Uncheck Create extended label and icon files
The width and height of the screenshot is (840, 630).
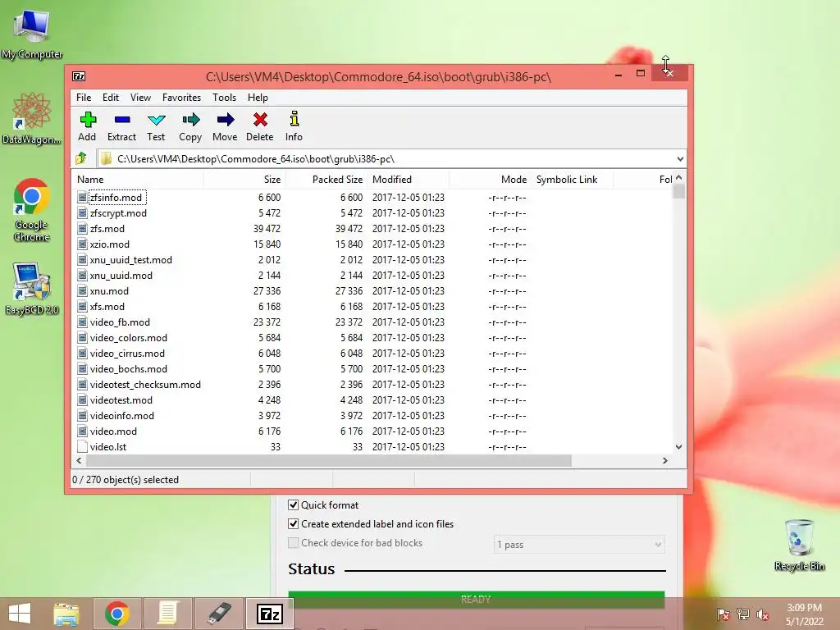pyautogui.click(x=293, y=523)
